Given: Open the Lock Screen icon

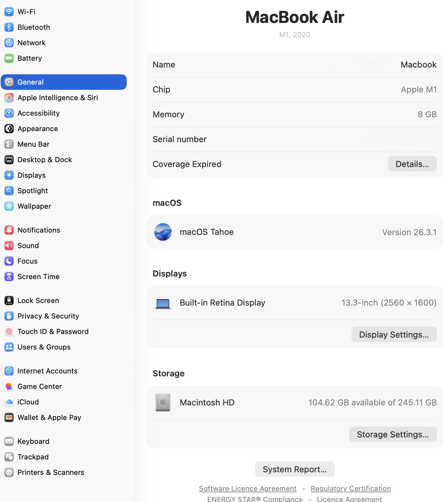Looking at the screenshot, I should point(9,300).
